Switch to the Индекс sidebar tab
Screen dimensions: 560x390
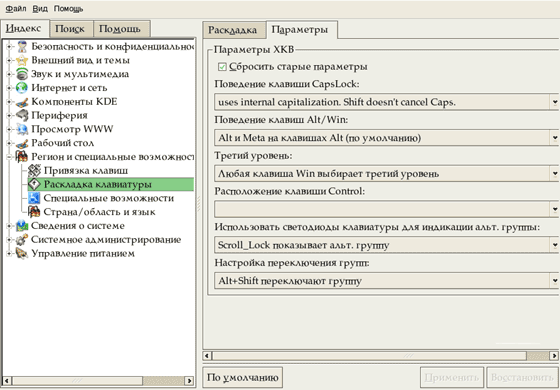click(x=24, y=29)
